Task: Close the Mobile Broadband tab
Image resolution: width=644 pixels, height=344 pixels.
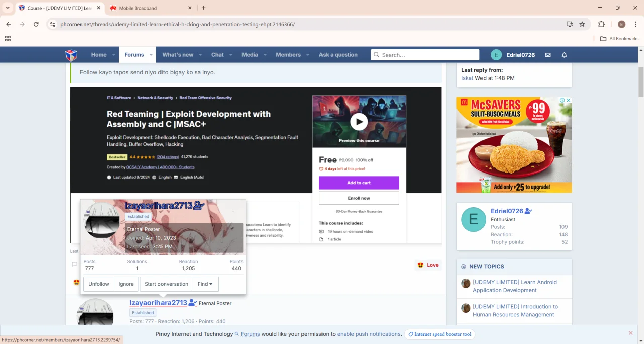Action: (190, 8)
